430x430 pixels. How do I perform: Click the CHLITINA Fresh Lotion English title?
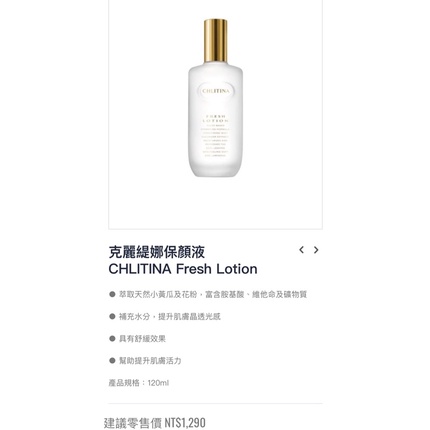(x=183, y=269)
